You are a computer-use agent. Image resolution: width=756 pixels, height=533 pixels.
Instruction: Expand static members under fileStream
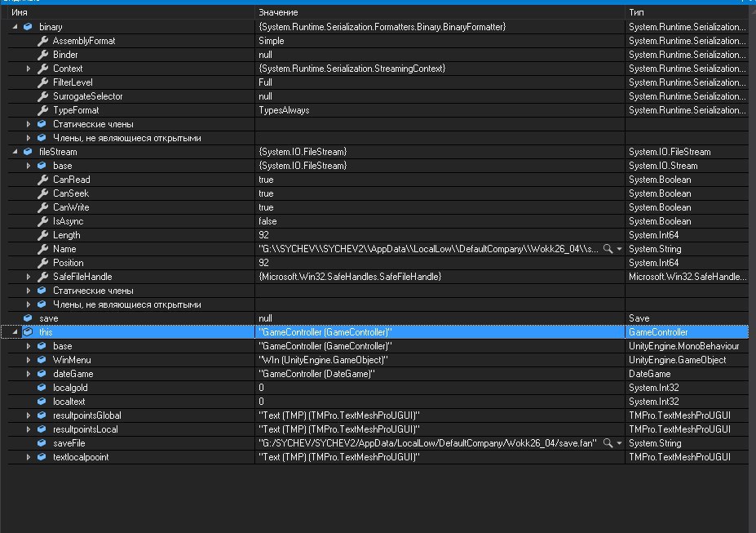tap(29, 291)
